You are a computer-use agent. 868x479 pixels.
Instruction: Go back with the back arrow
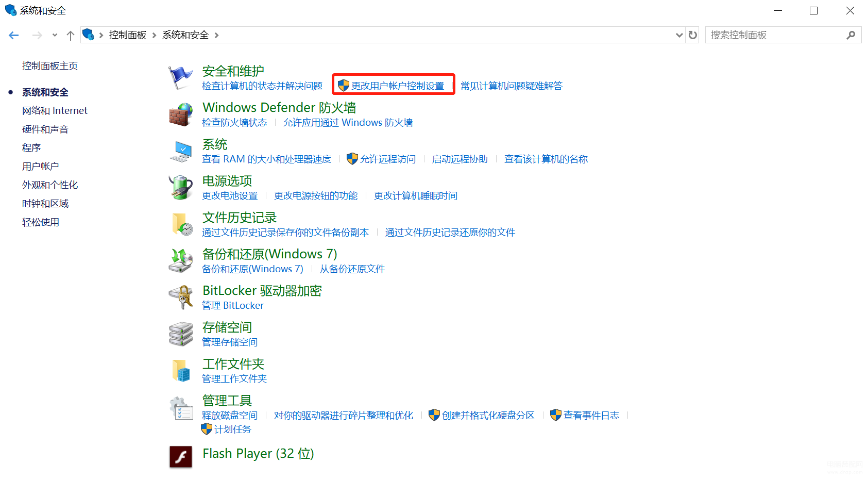14,35
